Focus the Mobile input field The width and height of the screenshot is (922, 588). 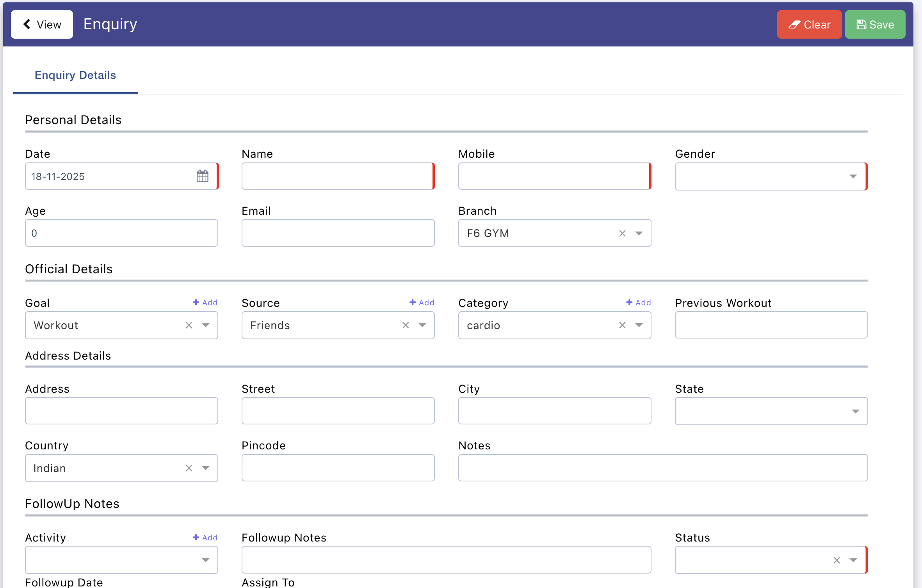point(554,176)
